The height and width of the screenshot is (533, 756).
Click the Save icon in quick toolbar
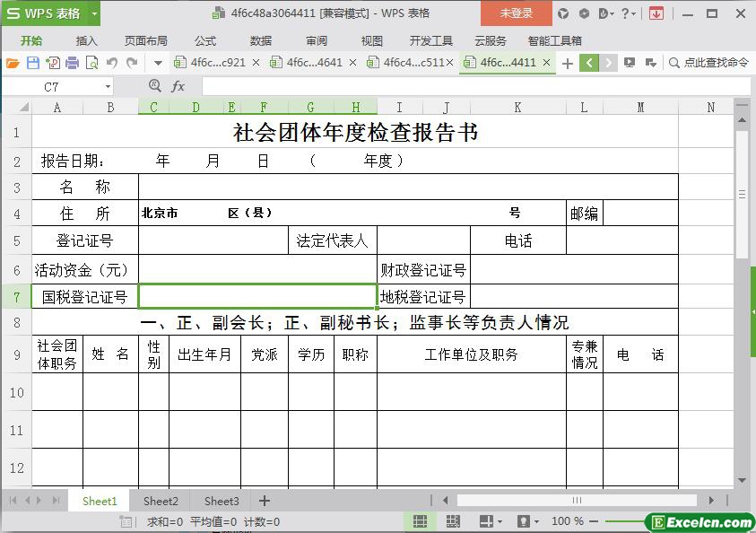(33, 63)
